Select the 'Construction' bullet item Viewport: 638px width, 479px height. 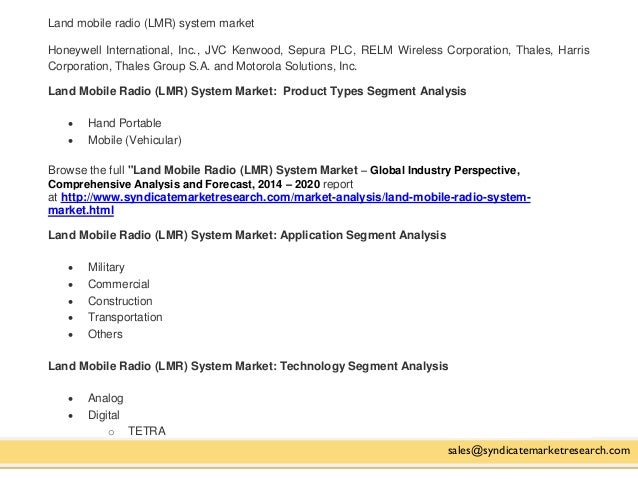click(x=120, y=301)
